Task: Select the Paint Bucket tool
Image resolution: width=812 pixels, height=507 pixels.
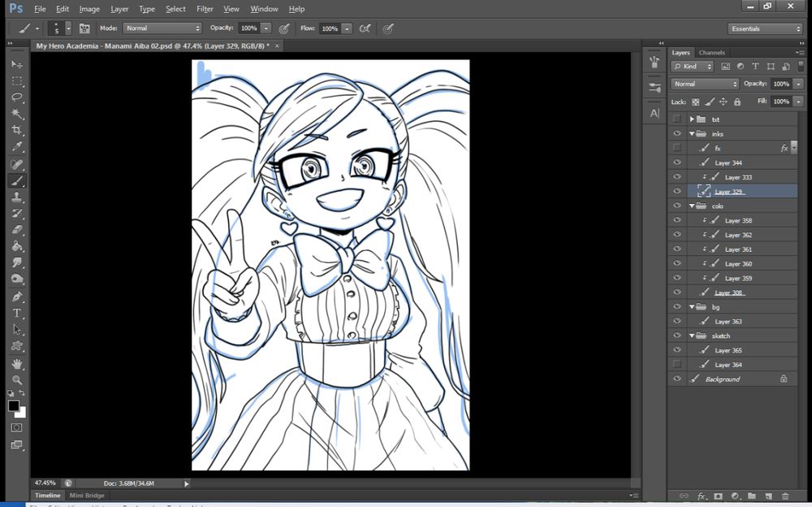Action: [x=16, y=246]
